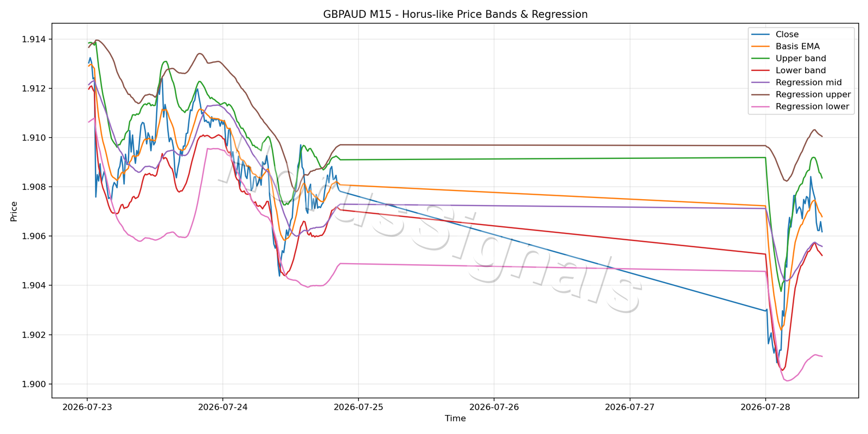This screenshot has height=434, width=868.
Task: Click the 'Price' y-axis title
Action: click(14, 211)
